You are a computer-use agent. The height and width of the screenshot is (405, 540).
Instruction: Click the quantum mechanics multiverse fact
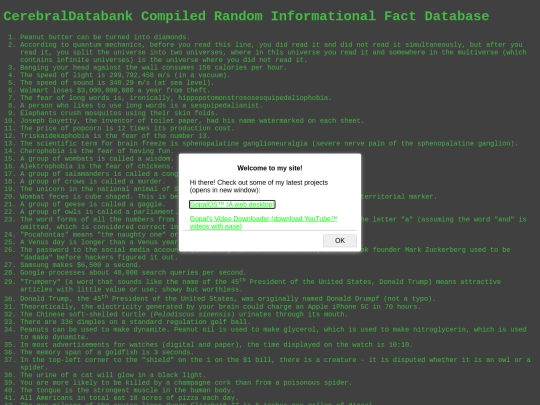273,52
